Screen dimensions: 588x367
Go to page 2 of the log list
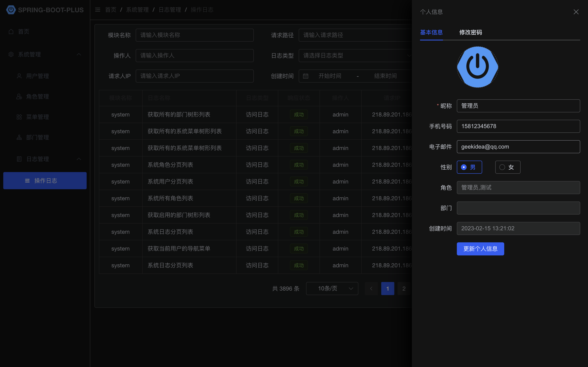point(404,288)
